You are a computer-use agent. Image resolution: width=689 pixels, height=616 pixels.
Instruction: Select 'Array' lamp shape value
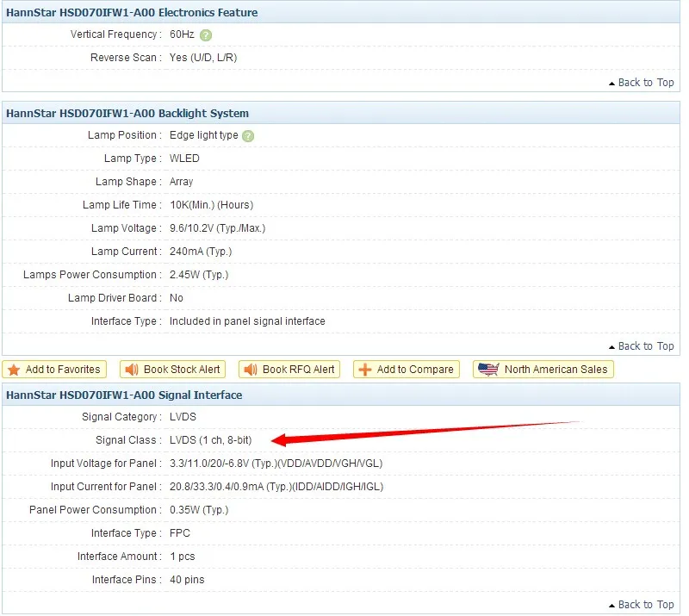182,182
